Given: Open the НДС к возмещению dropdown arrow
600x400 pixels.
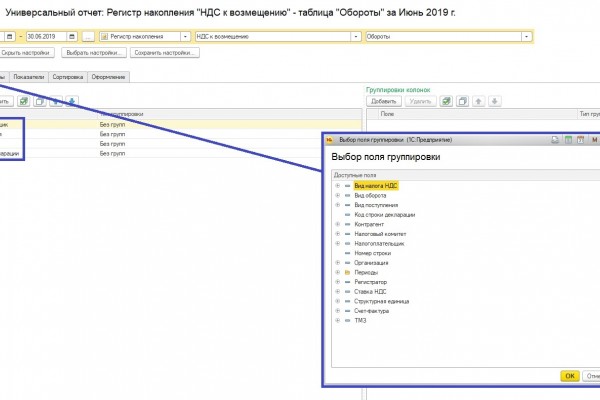Looking at the screenshot, I should coord(356,37).
